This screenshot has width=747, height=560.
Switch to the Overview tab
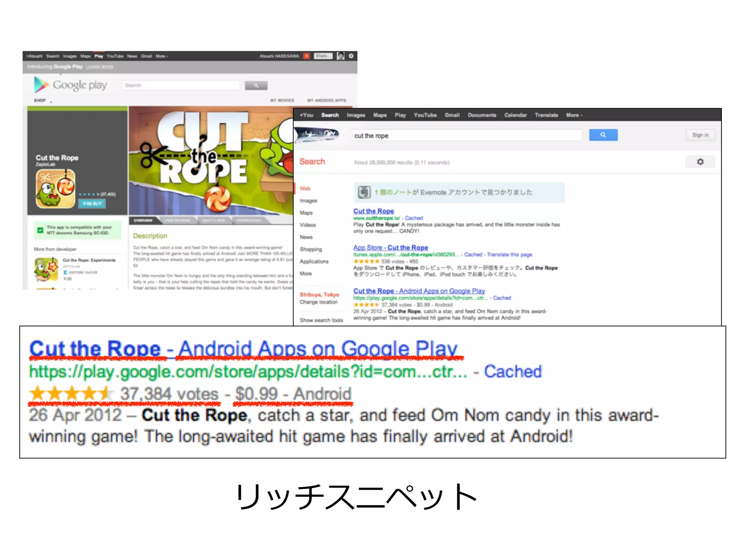point(143,221)
